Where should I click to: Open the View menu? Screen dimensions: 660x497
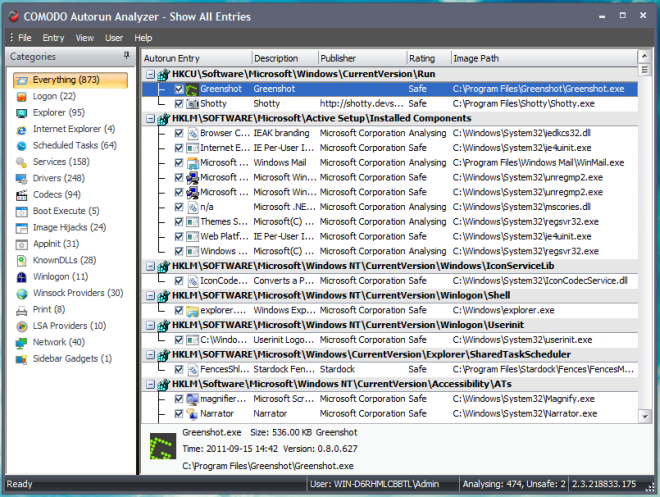[85, 38]
